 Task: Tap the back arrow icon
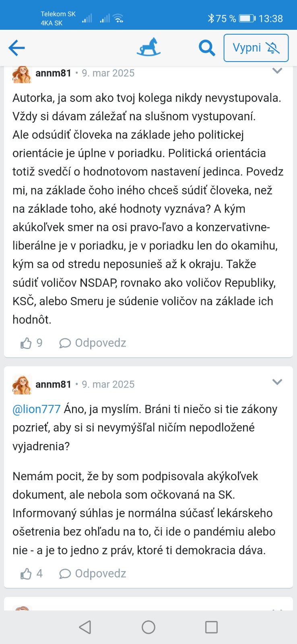[x=16, y=48]
